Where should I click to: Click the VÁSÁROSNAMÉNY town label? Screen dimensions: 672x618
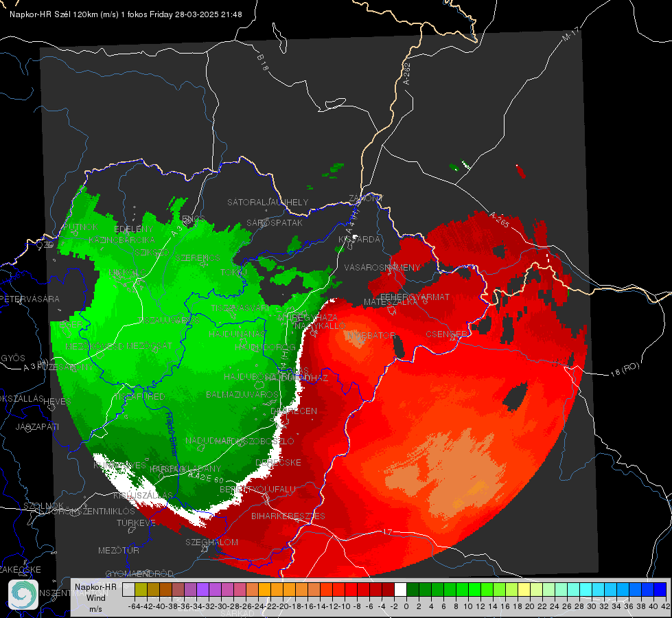click(382, 268)
